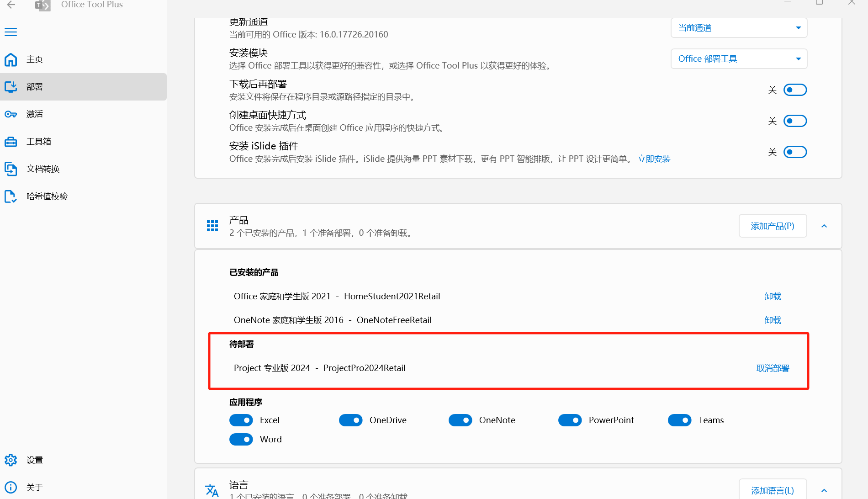Switch to 文档转换 page
Image resolution: width=868 pixels, height=499 pixels.
pos(83,169)
